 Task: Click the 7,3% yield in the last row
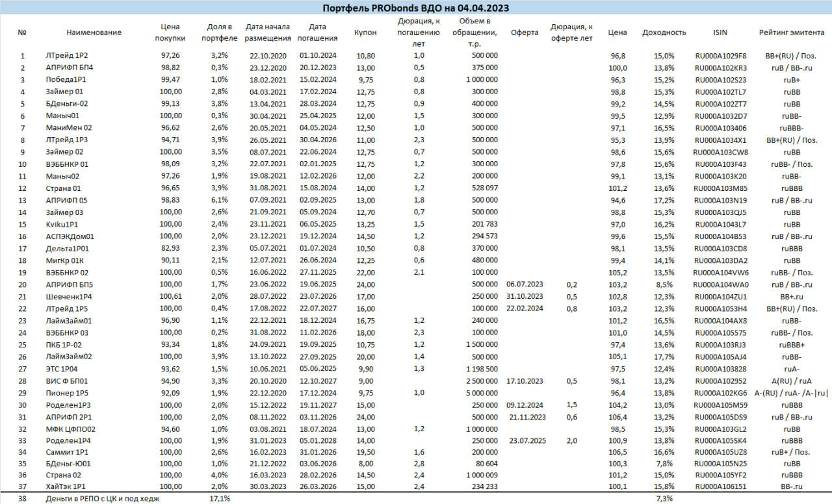click(x=665, y=498)
